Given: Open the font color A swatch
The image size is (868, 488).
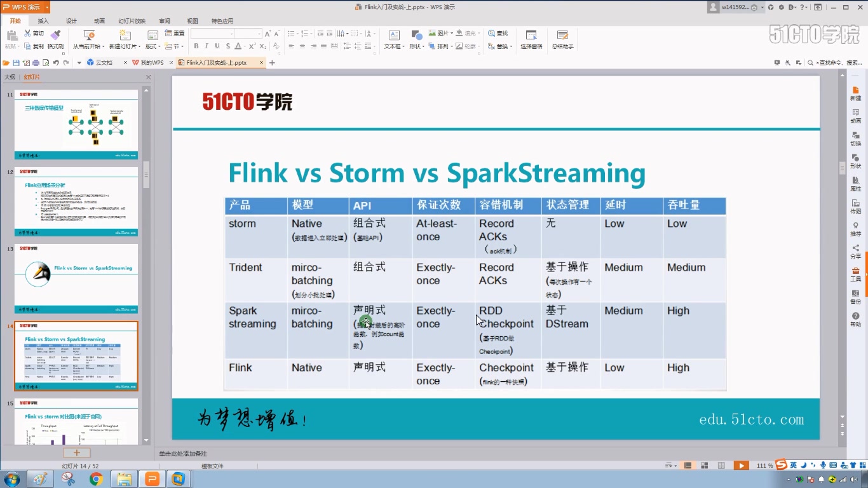Looking at the screenshot, I should click(x=238, y=46).
